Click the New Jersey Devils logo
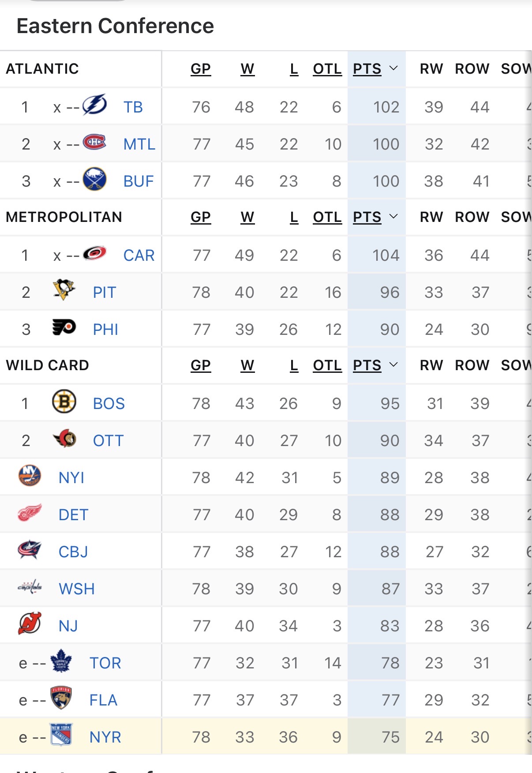The height and width of the screenshot is (773, 532). pyautogui.click(x=30, y=624)
